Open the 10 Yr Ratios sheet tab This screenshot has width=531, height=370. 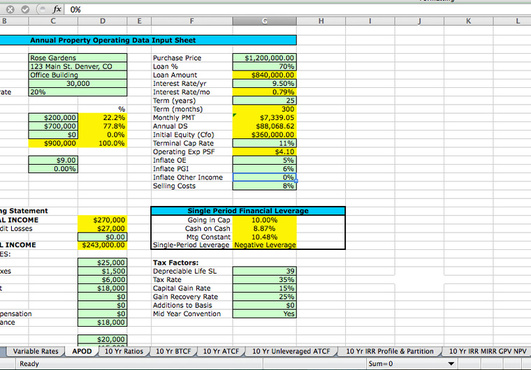pos(124,351)
